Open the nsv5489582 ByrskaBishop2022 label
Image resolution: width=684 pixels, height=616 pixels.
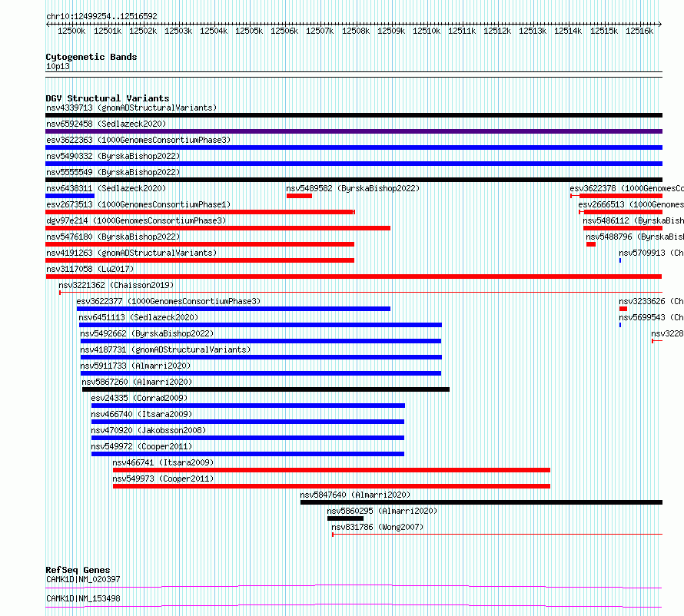pyautogui.click(x=353, y=188)
